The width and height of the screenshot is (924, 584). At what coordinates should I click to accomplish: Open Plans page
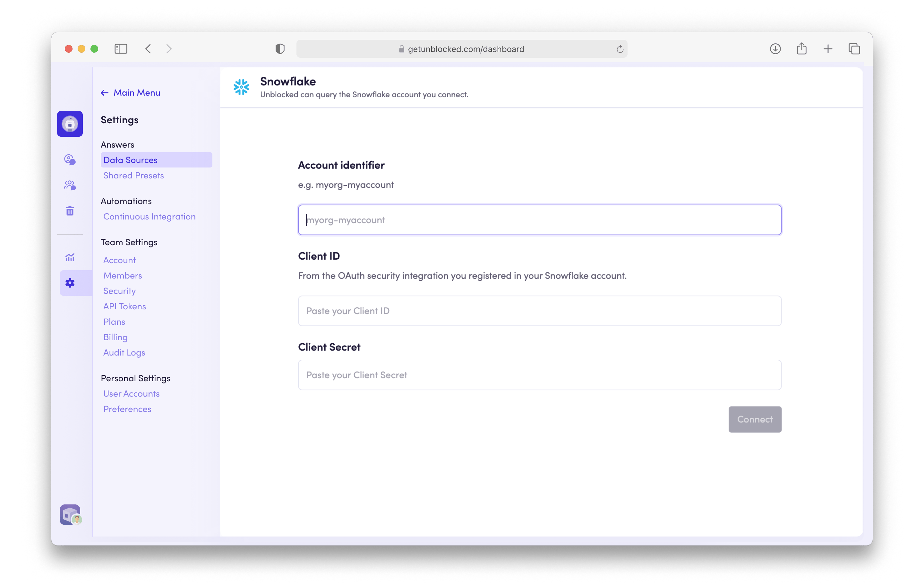[x=114, y=322]
